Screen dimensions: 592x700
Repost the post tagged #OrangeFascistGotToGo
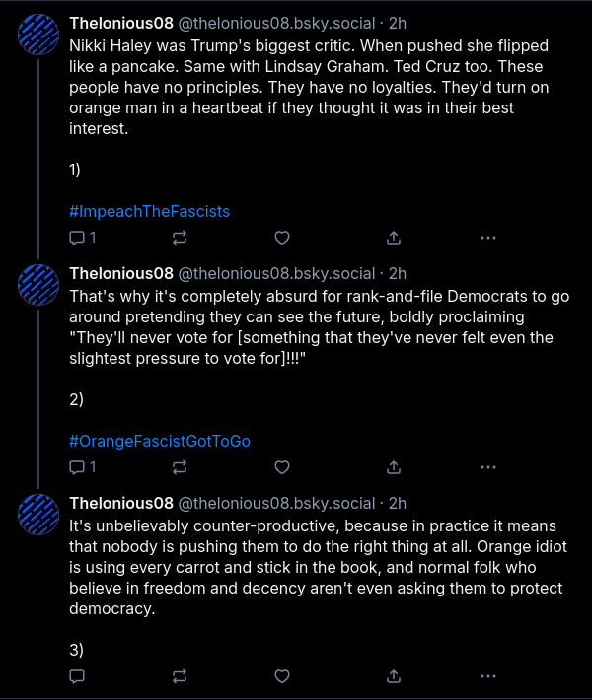pyautogui.click(x=180, y=467)
